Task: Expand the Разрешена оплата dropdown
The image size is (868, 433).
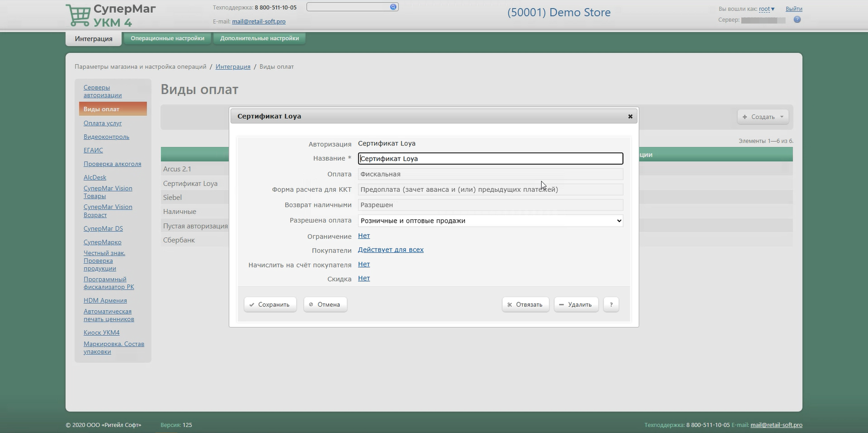Action: (x=490, y=221)
